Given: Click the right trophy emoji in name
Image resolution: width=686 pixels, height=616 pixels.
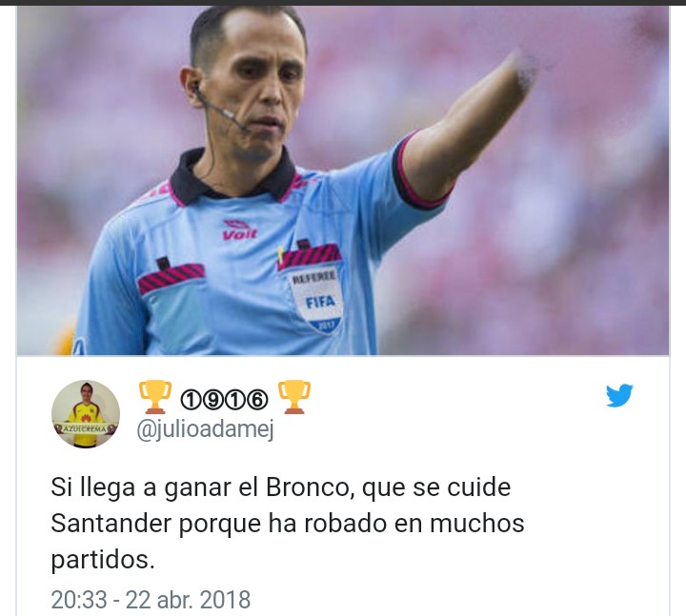Looking at the screenshot, I should [294, 397].
